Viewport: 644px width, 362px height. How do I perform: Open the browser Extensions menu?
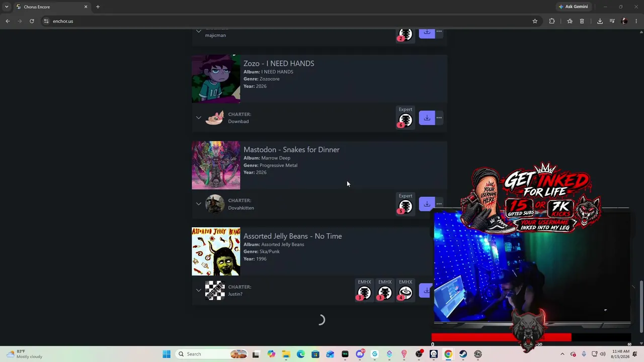click(x=552, y=21)
